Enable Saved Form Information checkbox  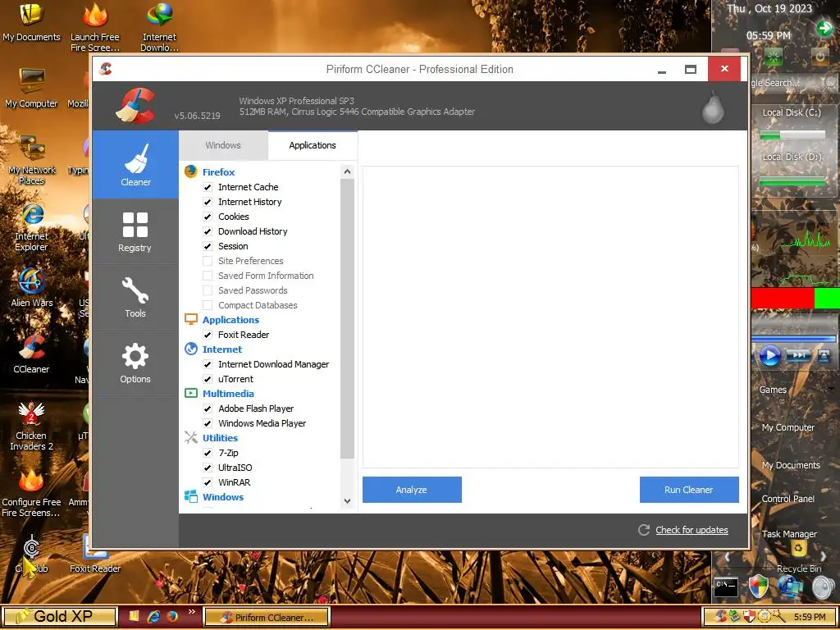pyautogui.click(x=208, y=276)
